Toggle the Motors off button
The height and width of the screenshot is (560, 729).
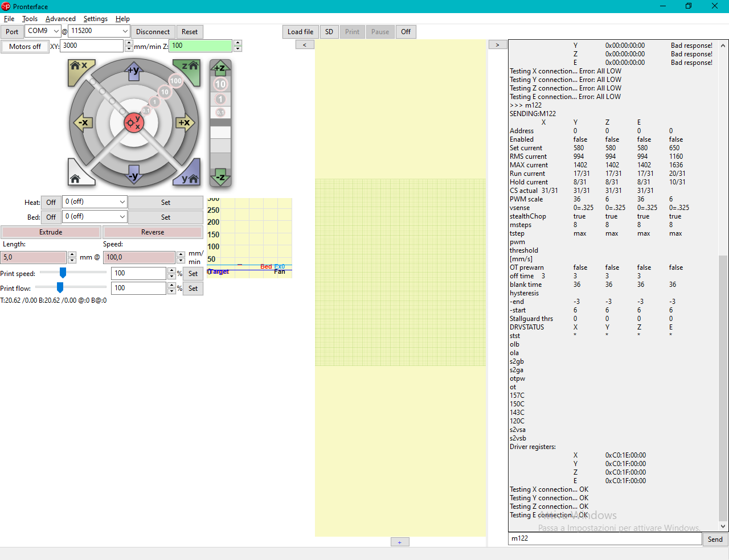(x=24, y=47)
